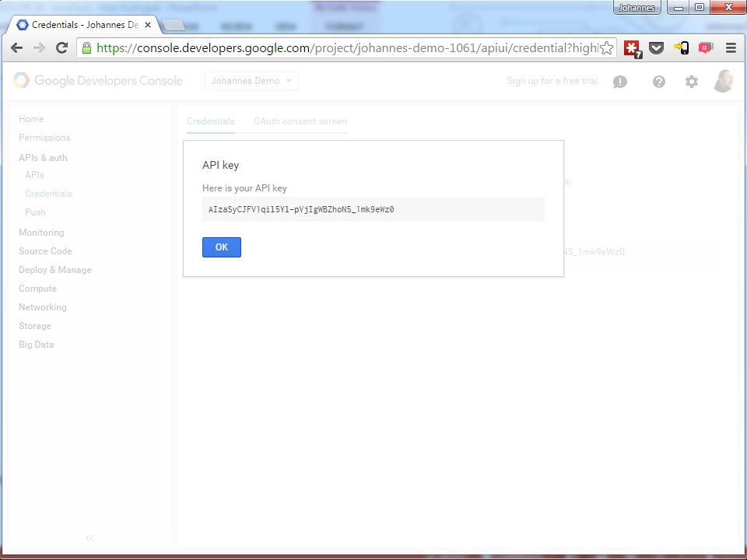Open APIs under APIs & auth

coord(34,175)
